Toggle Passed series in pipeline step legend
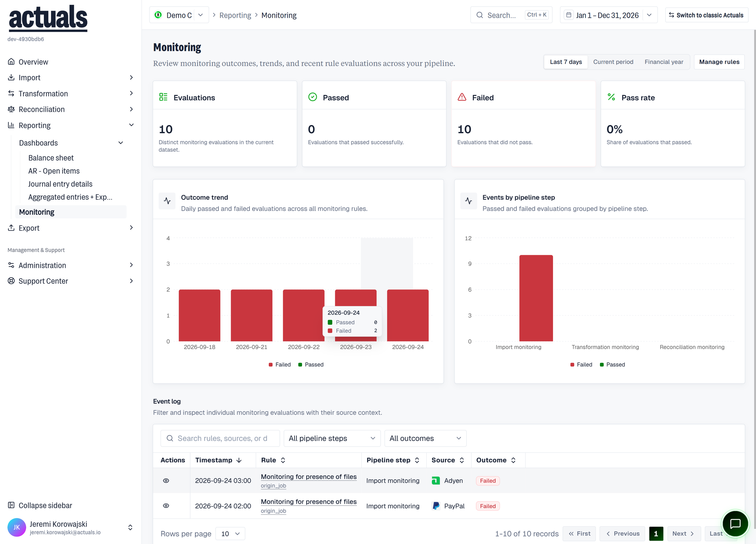Image resolution: width=756 pixels, height=544 pixels. [x=612, y=365]
